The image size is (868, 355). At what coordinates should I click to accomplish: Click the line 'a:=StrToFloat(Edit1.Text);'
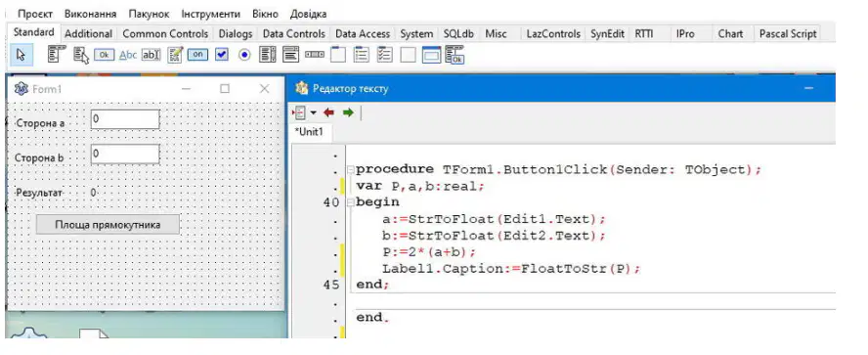(x=494, y=219)
